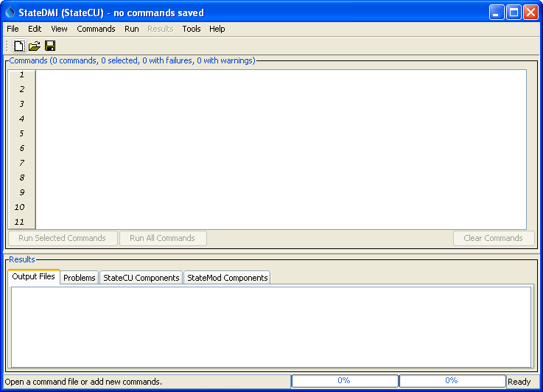The width and height of the screenshot is (543, 392).
Task: Click the Clear Commands button
Action: [x=494, y=238]
